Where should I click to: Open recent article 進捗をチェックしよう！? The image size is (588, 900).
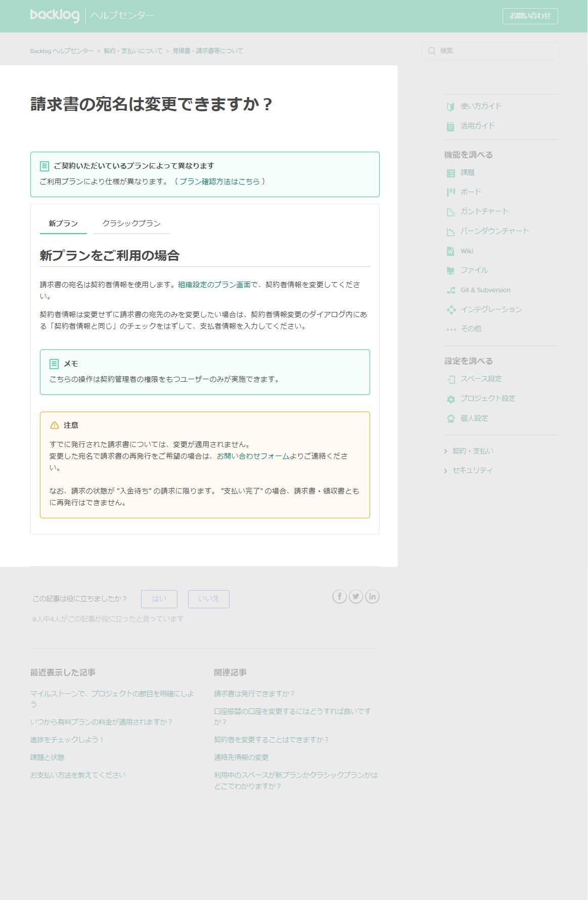pos(67,740)
